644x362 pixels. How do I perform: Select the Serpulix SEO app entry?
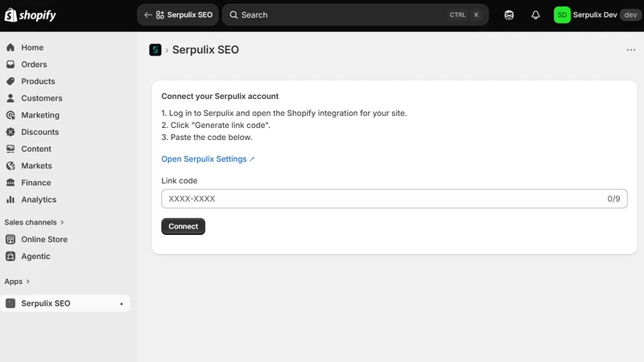pos(65,303)
